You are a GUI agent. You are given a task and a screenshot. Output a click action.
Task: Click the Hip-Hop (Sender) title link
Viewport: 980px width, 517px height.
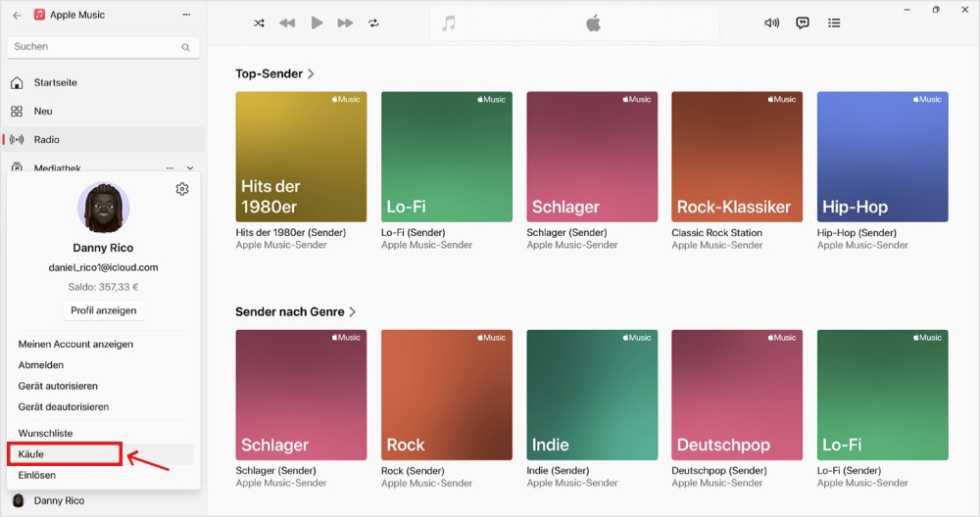click(857, 233)
